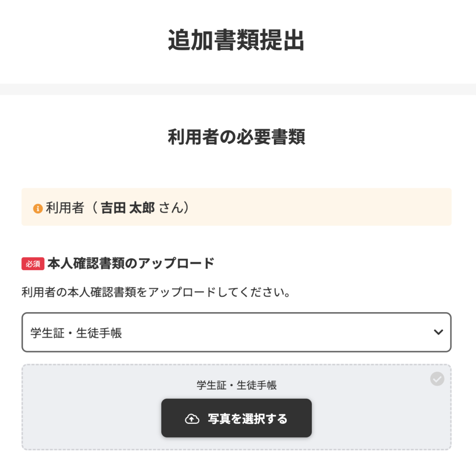Viewport: 476px width, 460px height.
Task: Click the 追加書類提出 page title
Action: pyautogui.click(x=236, y=41)
